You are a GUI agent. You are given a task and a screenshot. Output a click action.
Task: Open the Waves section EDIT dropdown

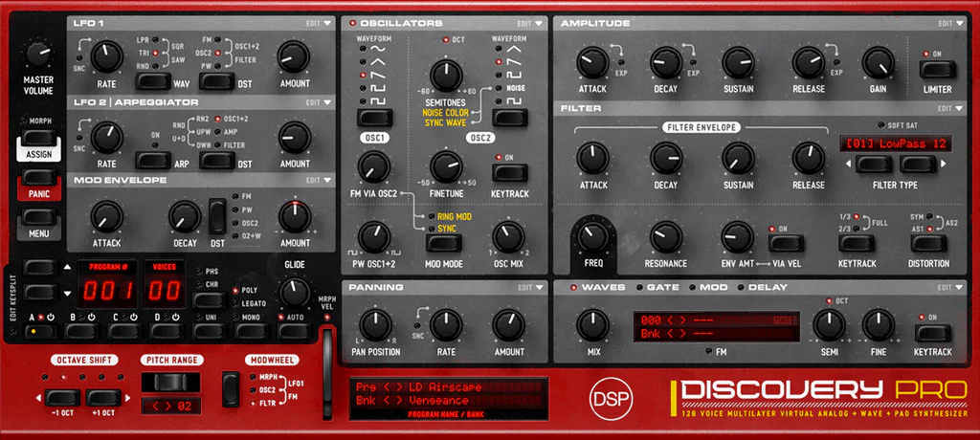click(x=950, y=288)
